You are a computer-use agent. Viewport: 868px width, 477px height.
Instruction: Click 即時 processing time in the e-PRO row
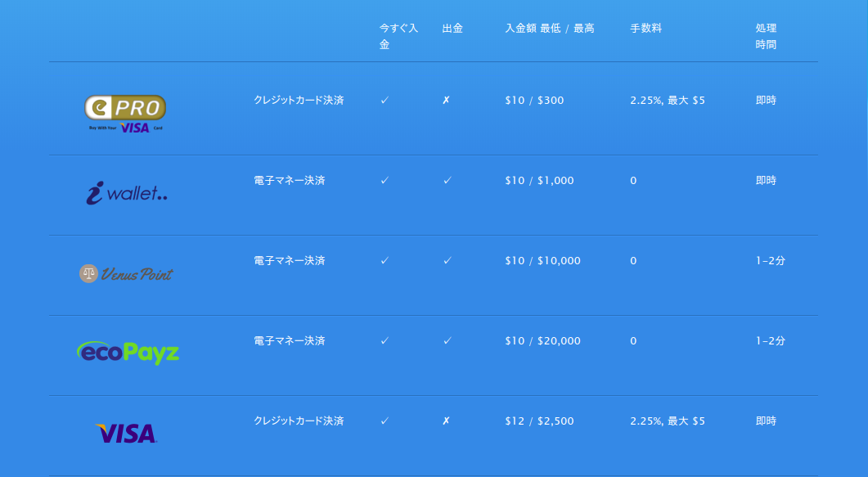click(x=766, y=100)
